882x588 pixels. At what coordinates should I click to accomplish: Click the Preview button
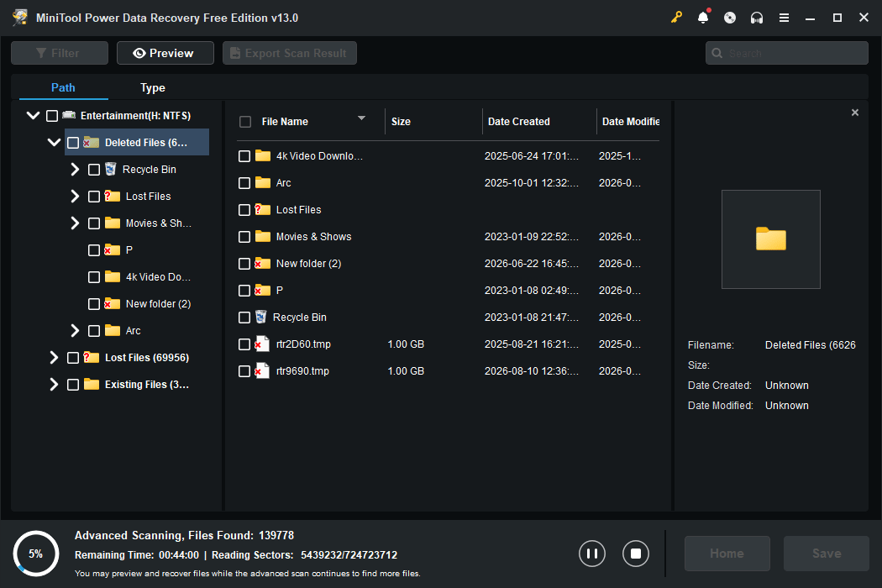165,53
